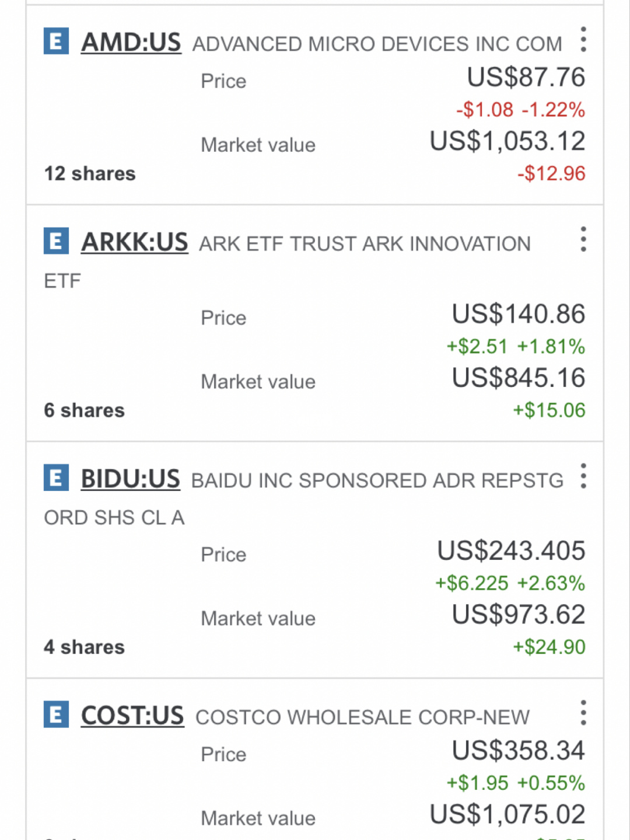Open the COST:US ticker link

[x=132, y=716]
